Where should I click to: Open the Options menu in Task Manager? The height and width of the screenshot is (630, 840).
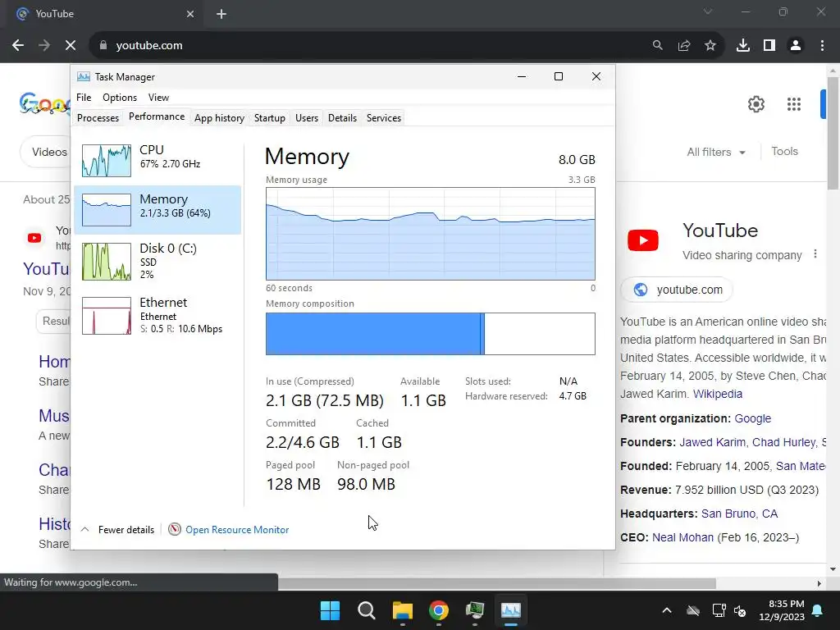pyautogui.click(x=120, y=98)
